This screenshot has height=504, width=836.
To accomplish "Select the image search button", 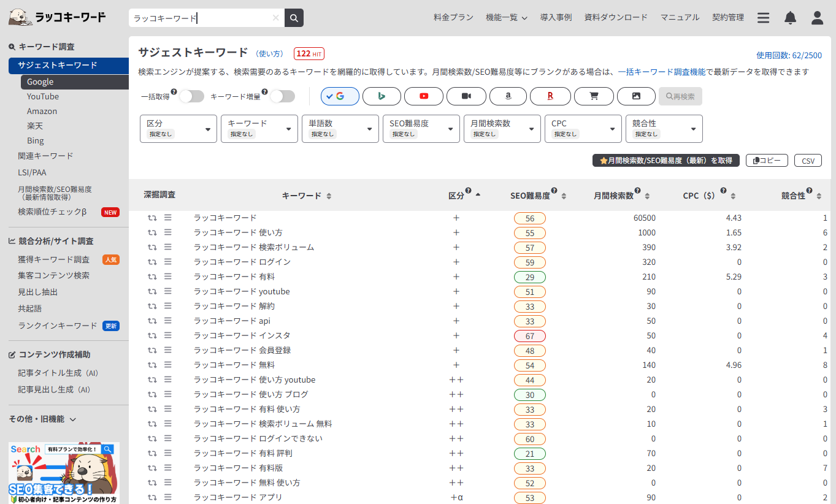I will pyautogui.click(x=636, y=96).
